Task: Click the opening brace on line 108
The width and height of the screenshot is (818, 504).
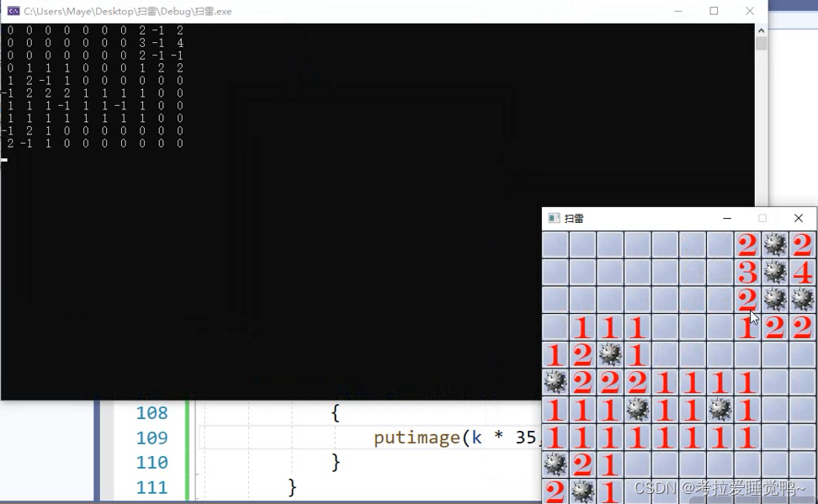Action: point(336,413)
